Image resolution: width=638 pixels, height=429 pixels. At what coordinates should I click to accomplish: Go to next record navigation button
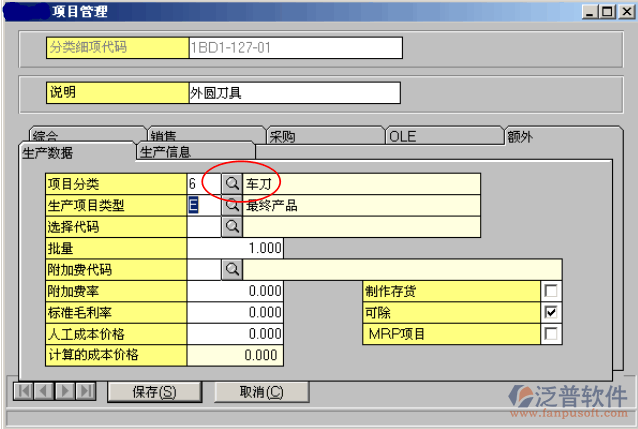coord(65,392)
